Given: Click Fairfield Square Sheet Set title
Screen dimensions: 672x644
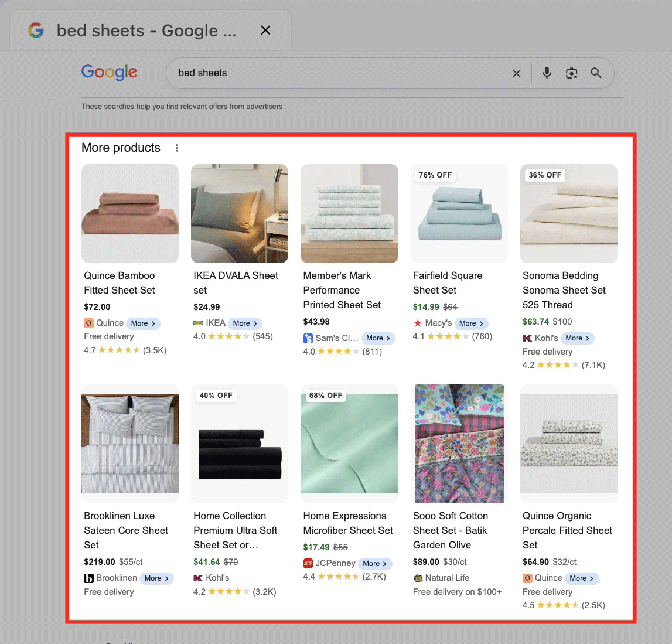Looking at the screenshot, I should 448,283.
